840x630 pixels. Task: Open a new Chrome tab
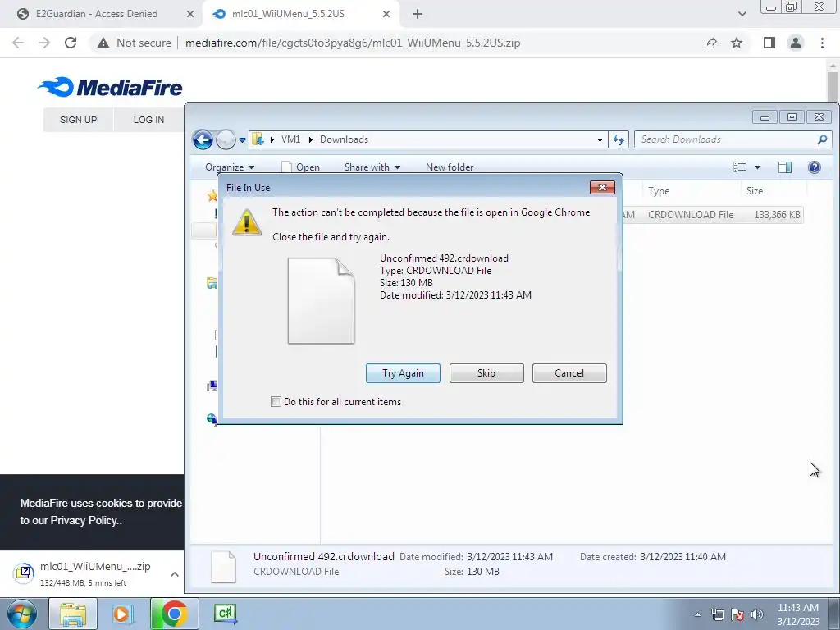418,14
